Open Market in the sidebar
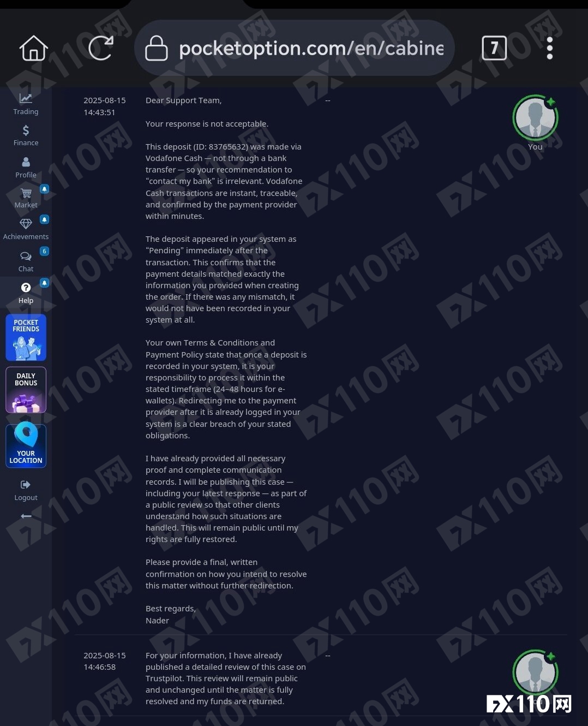 (x=26, y=198)
